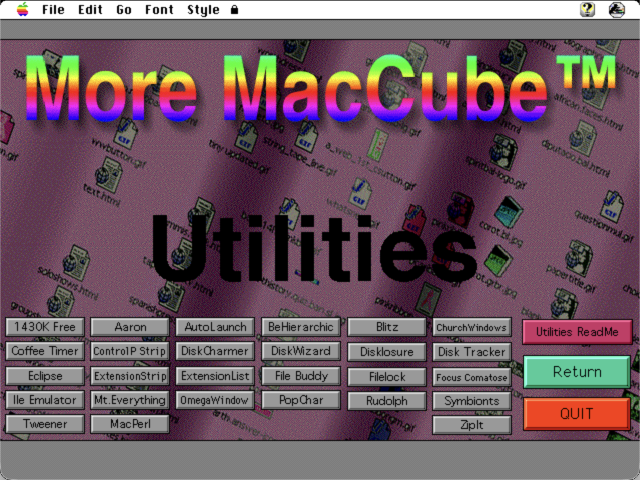Click the red QUIT button
640x480 pixels.
[x=577, y=414]
